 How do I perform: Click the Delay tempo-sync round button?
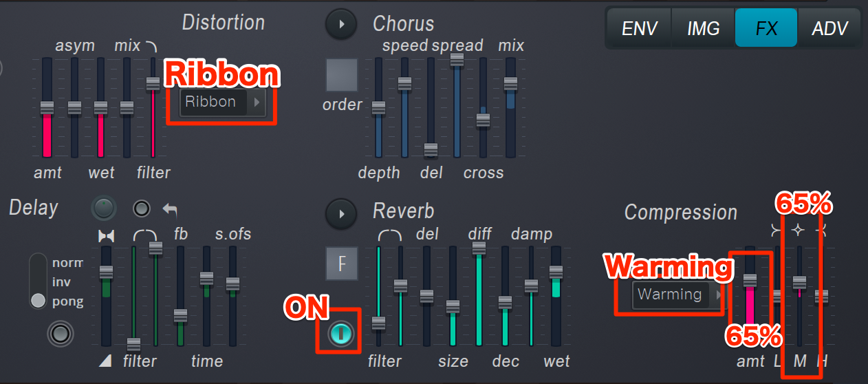click(x=141, y=208)
